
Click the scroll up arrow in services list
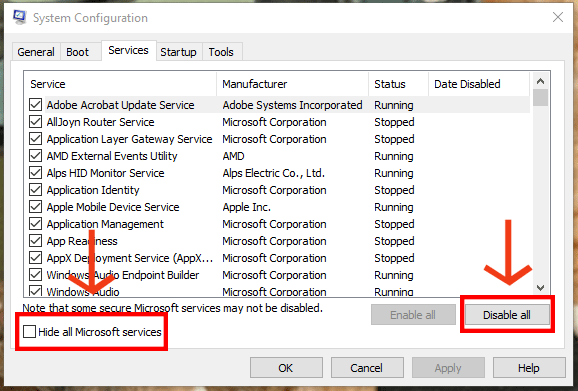point(540,81)
